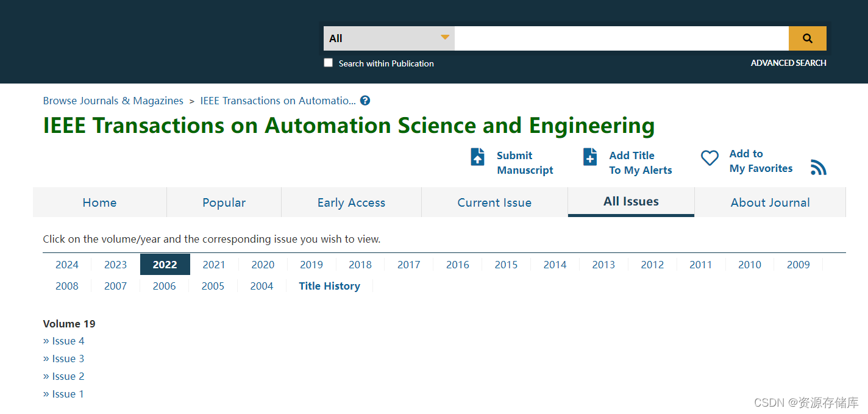The image size is (868, 414).
Task: Click the magnifier search button
Action: [x=807, y=38]
